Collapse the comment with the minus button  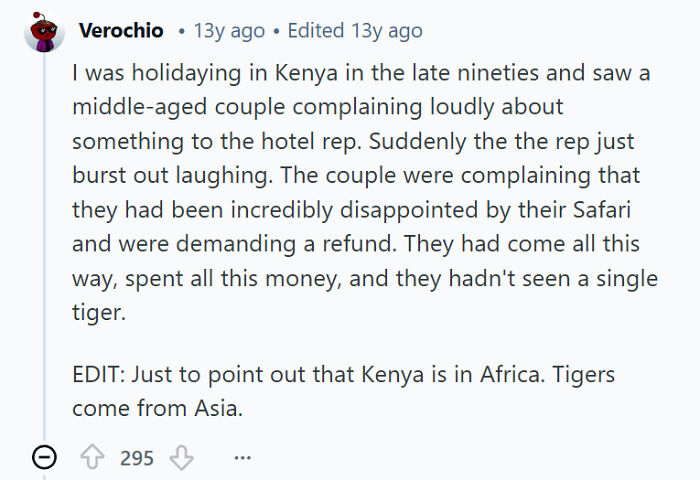tap(44, 458)
